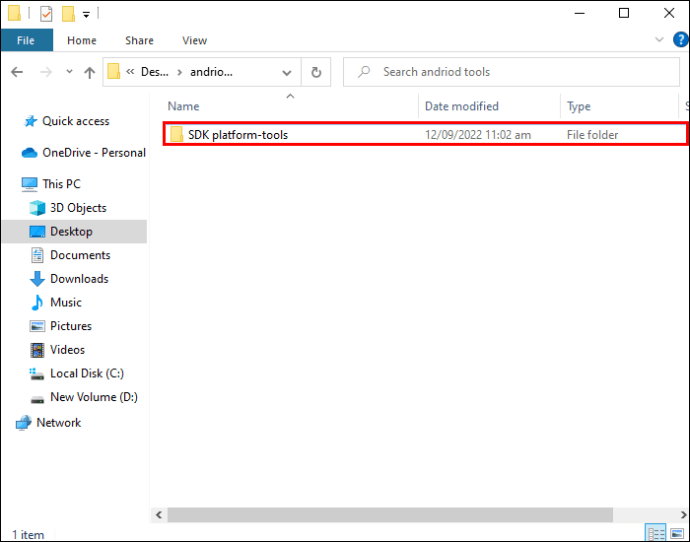Click the Search andriod tools field

click(x=511, y=72)
